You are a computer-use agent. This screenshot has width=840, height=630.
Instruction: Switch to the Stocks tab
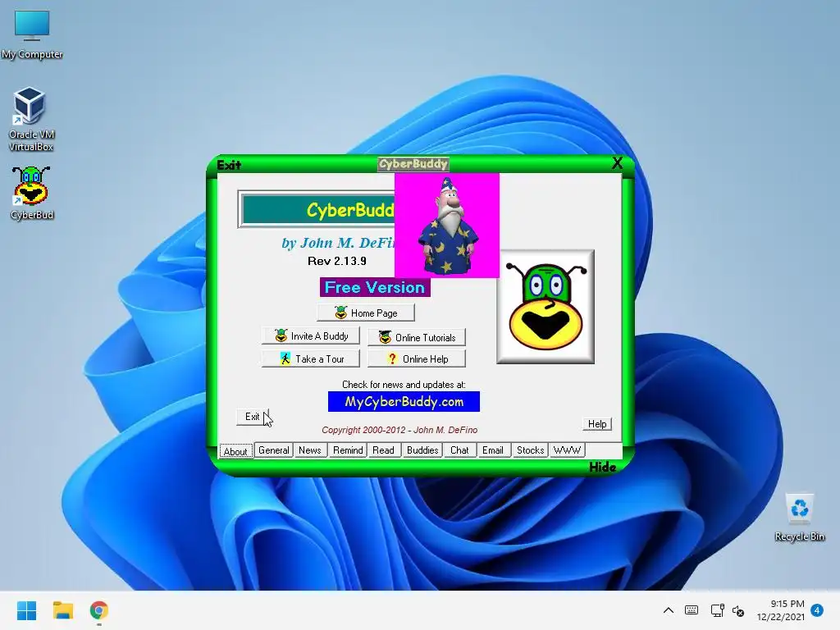pos(530,450)
